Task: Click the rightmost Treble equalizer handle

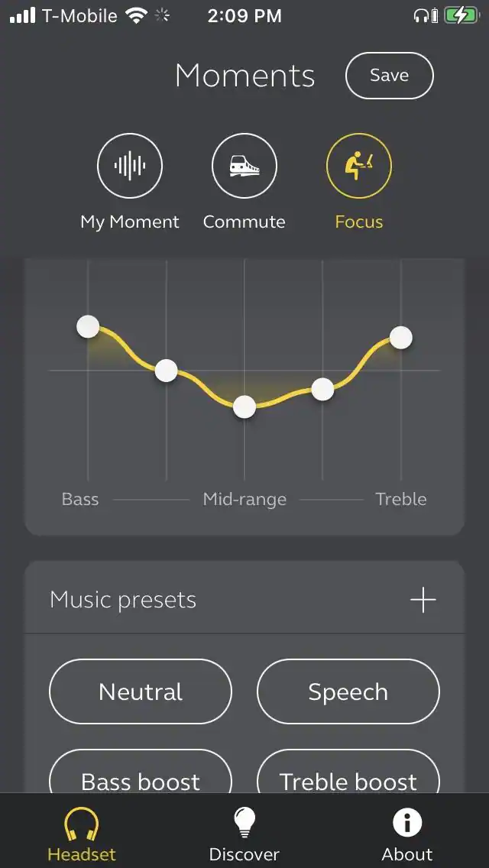Action: [x=401, y=337]
